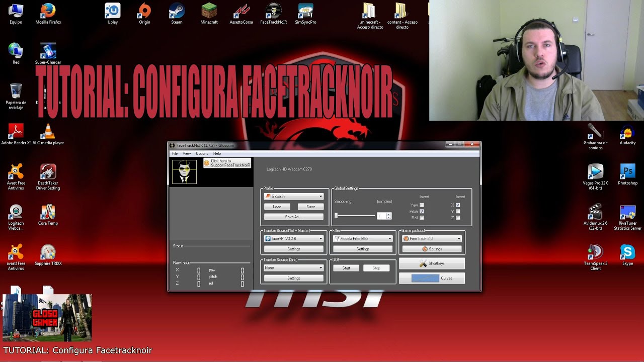Toggle the Invert Yaw checkbox

422,205
